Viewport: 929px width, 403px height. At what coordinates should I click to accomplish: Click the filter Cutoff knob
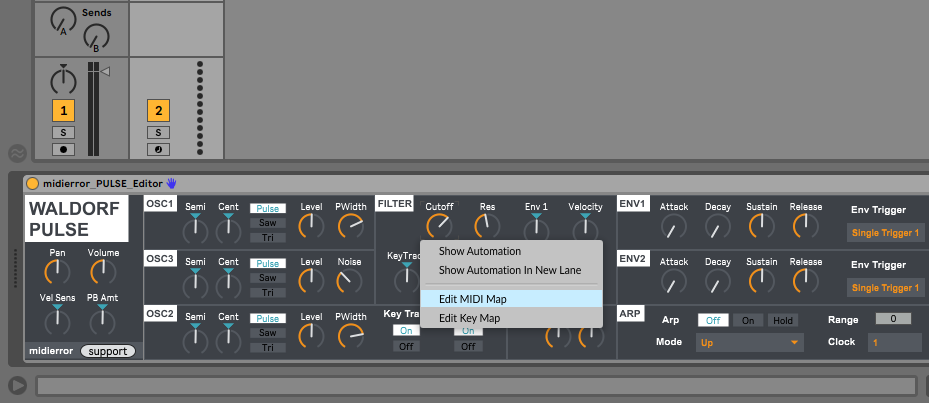pos(439,225)
